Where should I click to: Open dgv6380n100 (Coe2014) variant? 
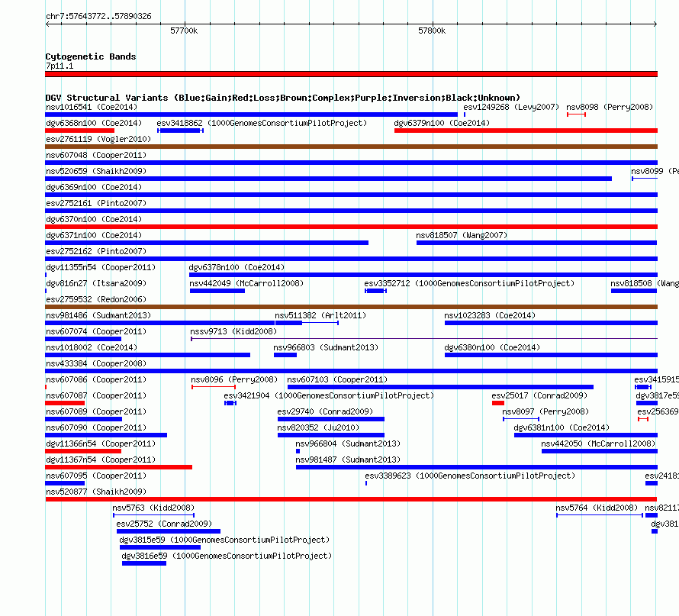tap(492, 347)
